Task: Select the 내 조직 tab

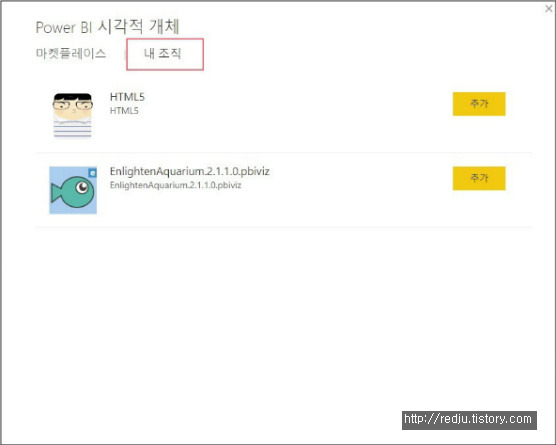Action: tap(163, 54)
